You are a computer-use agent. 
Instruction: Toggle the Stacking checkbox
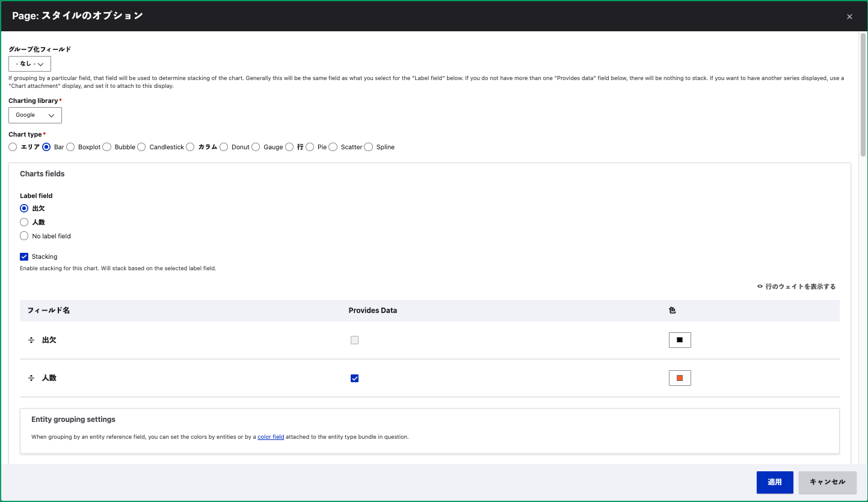(24, 256)
